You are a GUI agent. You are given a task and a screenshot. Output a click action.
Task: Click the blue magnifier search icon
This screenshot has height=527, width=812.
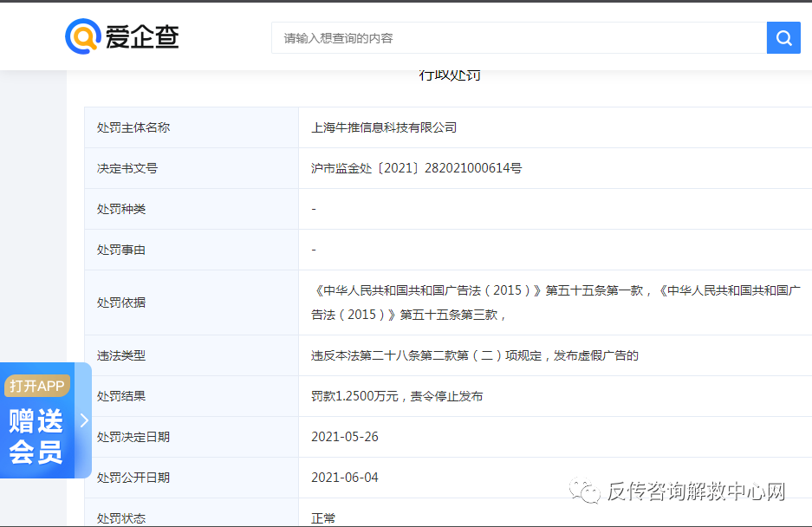click(783, 37)
